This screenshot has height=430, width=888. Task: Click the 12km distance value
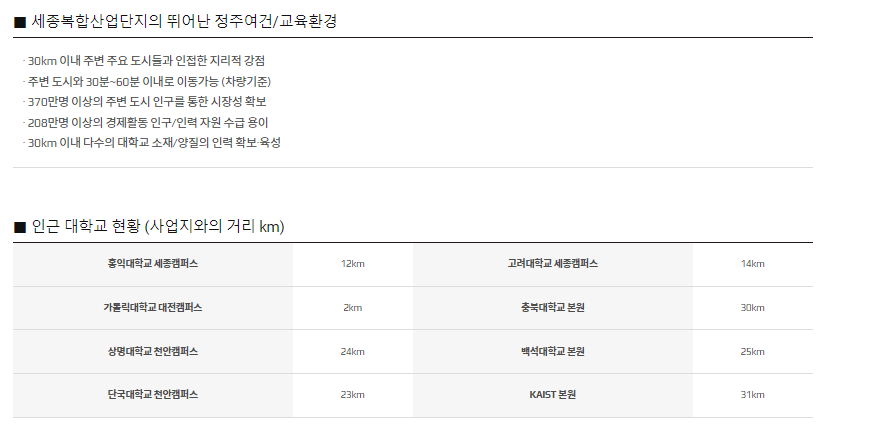click(352, 264)
